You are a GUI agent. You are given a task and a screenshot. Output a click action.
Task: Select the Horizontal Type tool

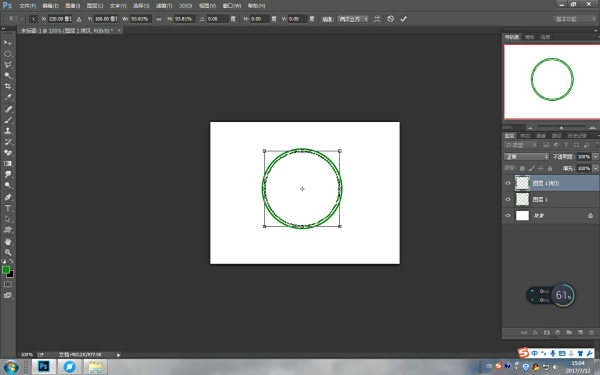coord(8,208)
